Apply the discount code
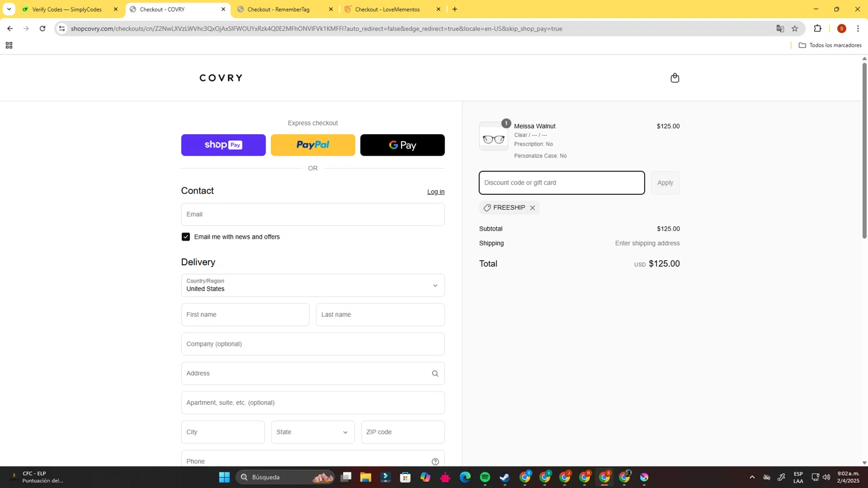Viewport: 868px width, 488px height. (665, 183)
